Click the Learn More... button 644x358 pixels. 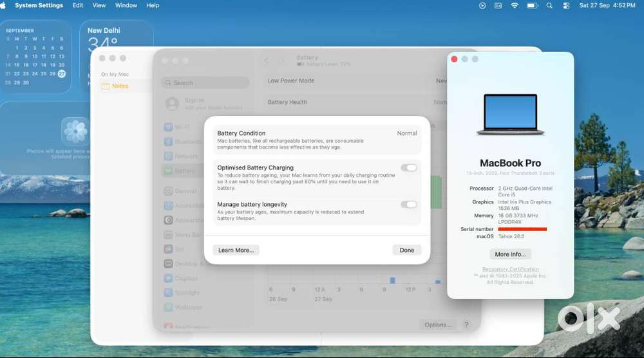pos(236,250)
